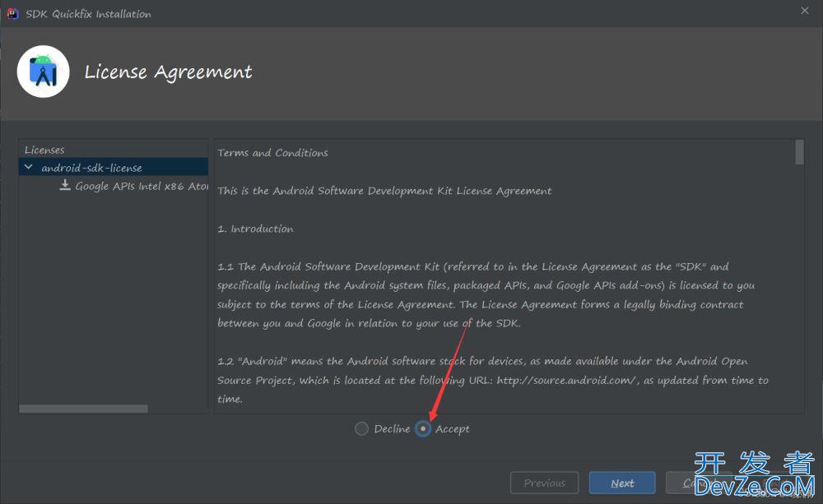Click the Licenses list horizontal scrollbar
The image size is (823, 504).
click(83, 409)
